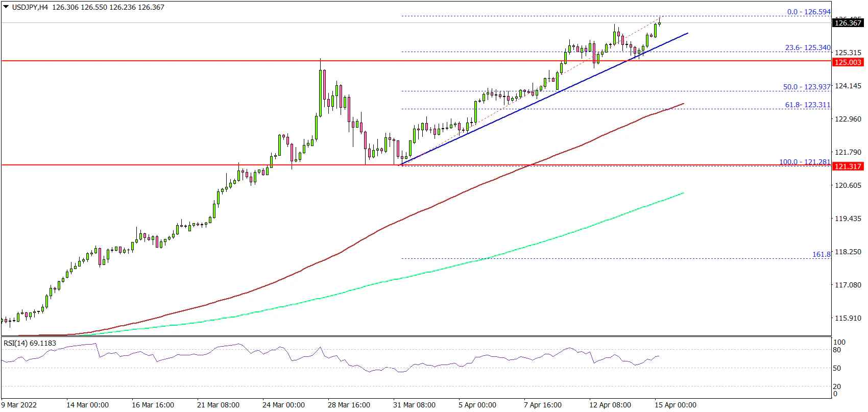Click the 24 Mar 00:00 time axis label
Image resolution: width=868 pixels, height=412 pixels.
point(283,405)
